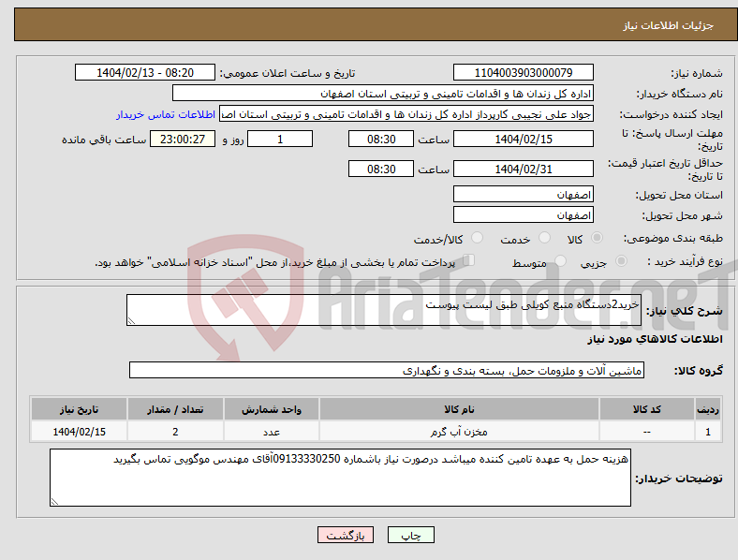Click the row number cell 1
The width and height of the screenshot is (738, 560).
pyautogui.click(x=708, y=432)
